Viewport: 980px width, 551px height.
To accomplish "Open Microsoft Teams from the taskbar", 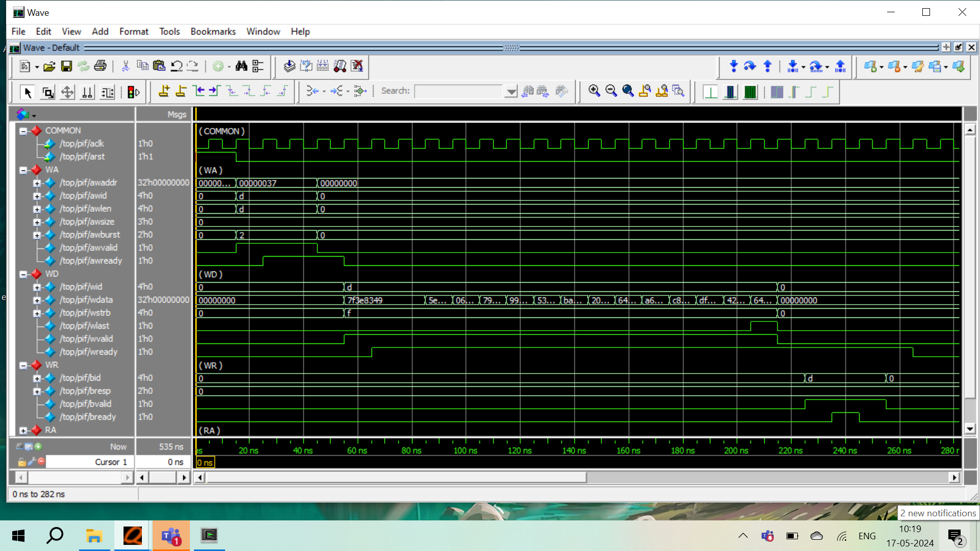I will tap(171, 536).
